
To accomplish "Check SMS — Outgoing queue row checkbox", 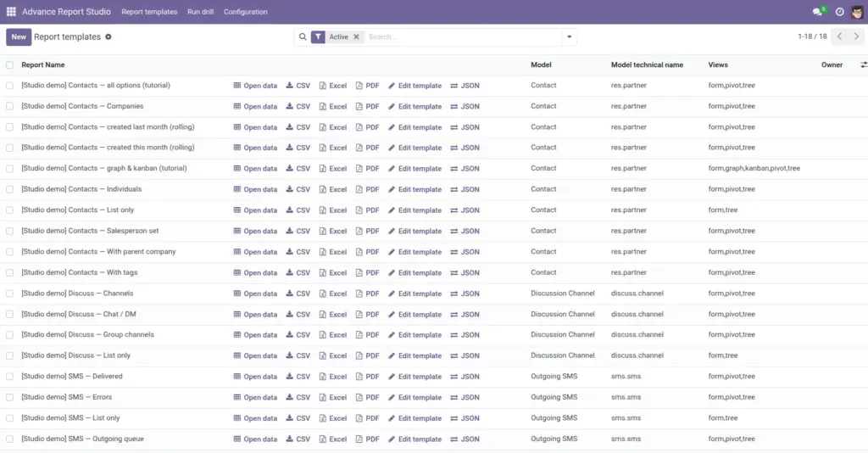I will click(10, 439).
